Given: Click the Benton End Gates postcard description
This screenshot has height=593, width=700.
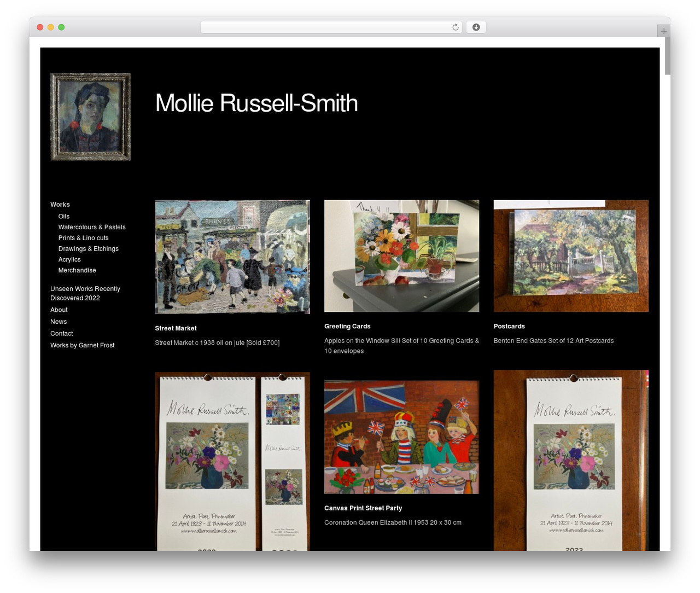Looking at the screenshot, I should (553, 340).
